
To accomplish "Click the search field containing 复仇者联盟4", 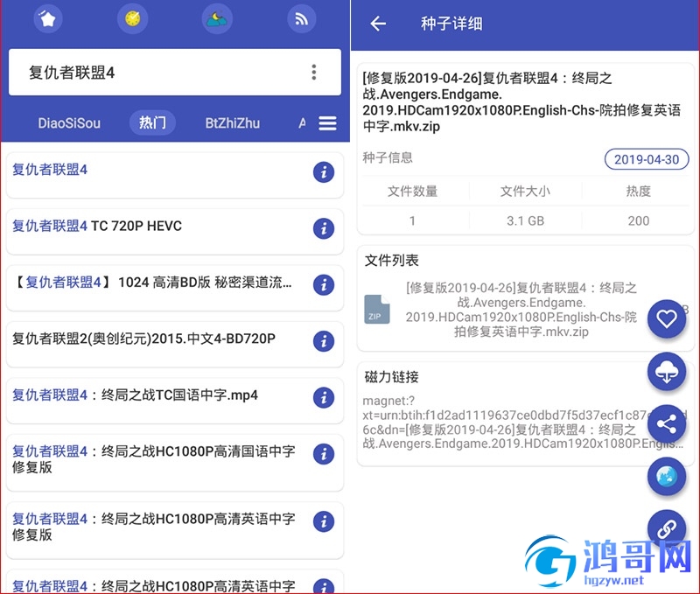I will [175, 73].
